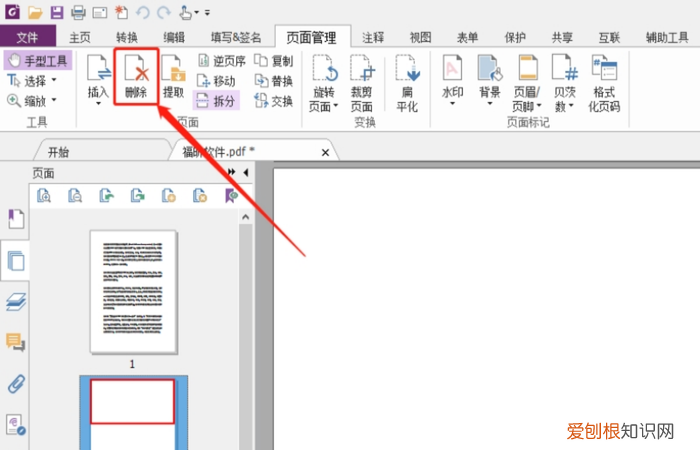
Task: Switch to the 主页 tab
Action: coord(80,38)
